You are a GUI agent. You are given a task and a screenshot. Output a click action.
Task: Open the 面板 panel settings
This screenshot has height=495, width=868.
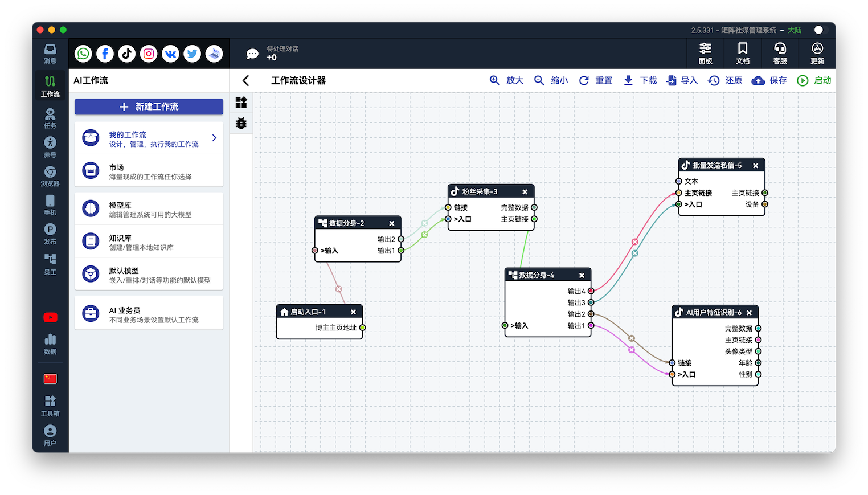pos(705,54)
